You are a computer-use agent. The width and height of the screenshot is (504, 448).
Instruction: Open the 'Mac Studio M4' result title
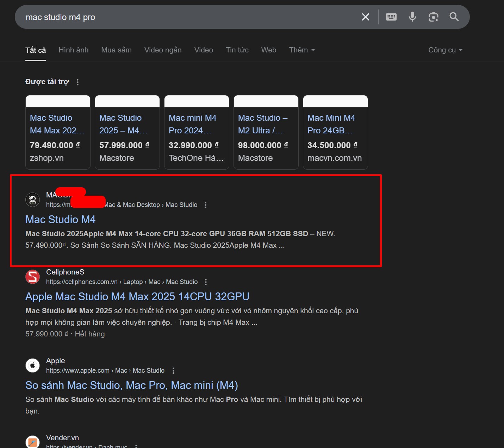(x=61, y=220)
